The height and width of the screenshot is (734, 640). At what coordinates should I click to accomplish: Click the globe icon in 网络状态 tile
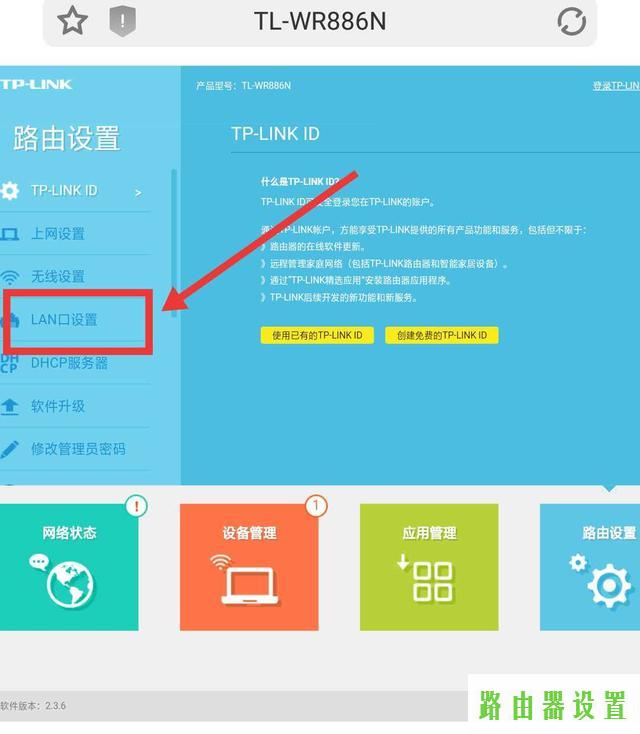tap(70, 584)
